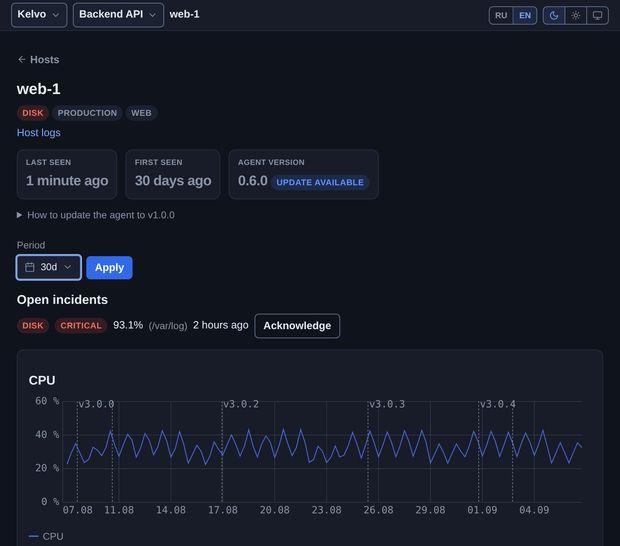620x546 pixels.
Task: Click the CPU chart title
Action: (42, 380)
